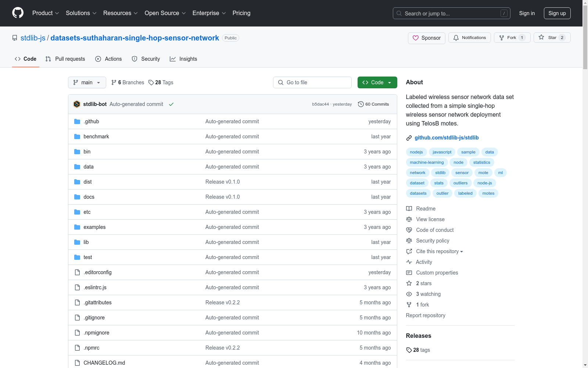Image resolution: width=588 pixels, height=368 pixels.
Task: Click the .editorconfig file icon
Action: tap(77, 272)
